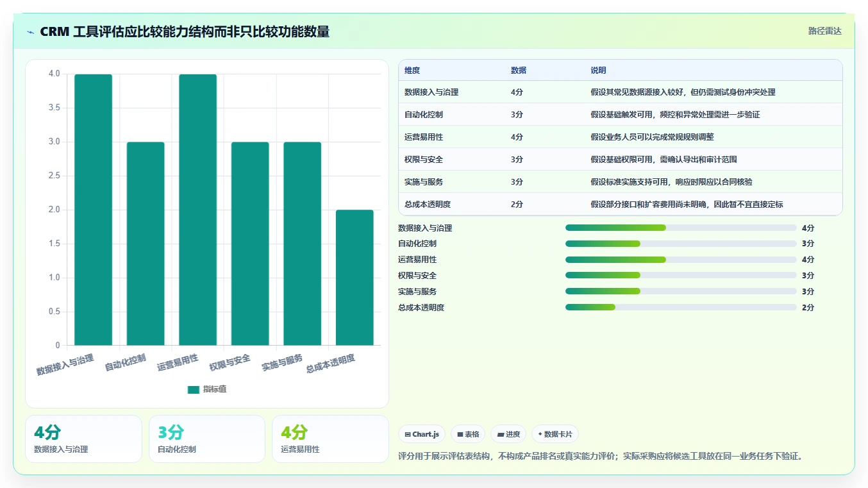Click the 权限与安全 progress bar
This screenshot has width=868, height=488.
click(x=681, y=275)
